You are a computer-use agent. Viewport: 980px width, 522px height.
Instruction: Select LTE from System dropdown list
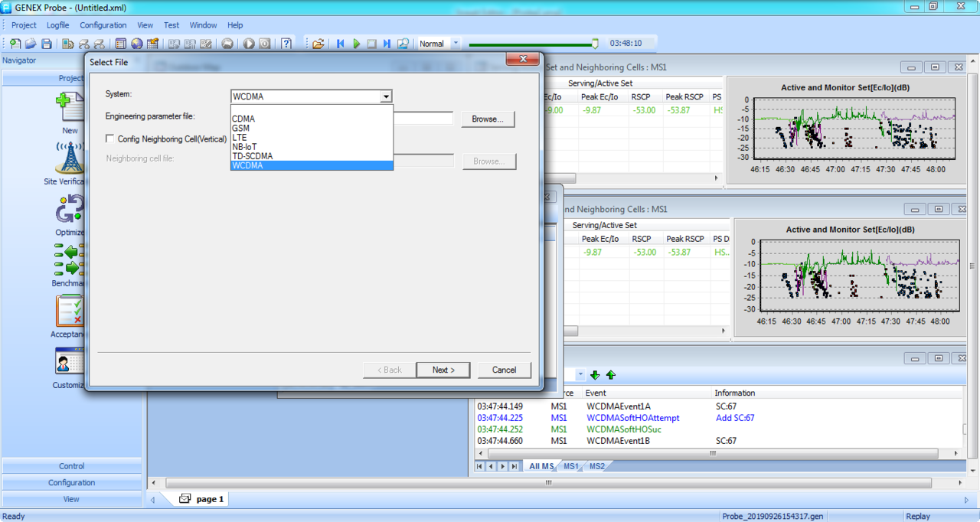coord(312,137)
